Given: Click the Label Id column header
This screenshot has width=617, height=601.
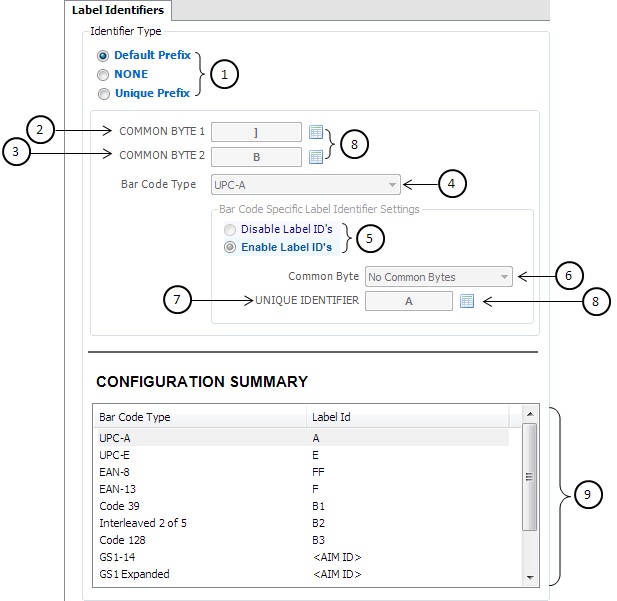Looking at the screenshot, I should click(x=408, y=417).
